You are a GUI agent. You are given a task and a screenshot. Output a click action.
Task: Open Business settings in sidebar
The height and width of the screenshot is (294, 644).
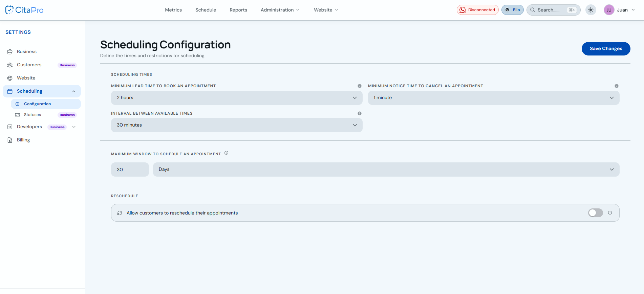click(x=42, y=51)
